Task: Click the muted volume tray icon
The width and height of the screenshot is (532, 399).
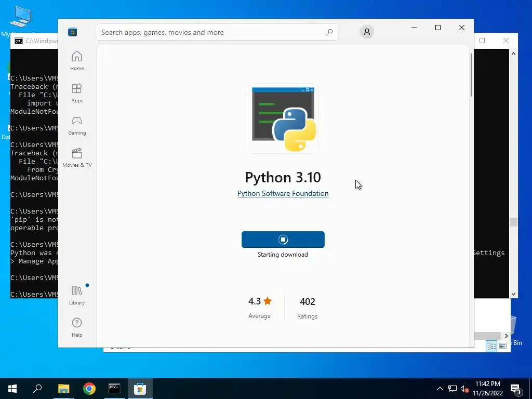Action: point(464,389)
